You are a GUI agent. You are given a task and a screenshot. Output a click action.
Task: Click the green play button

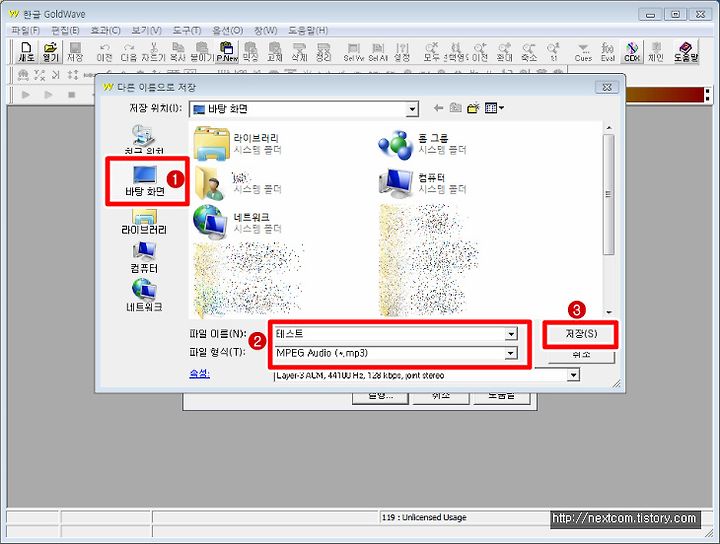[26, 95]
